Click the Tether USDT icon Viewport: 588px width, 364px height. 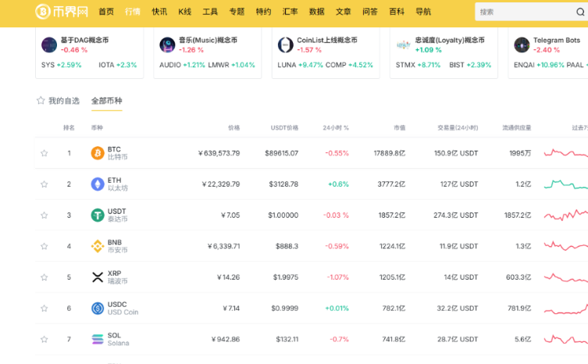pos(98,215)
